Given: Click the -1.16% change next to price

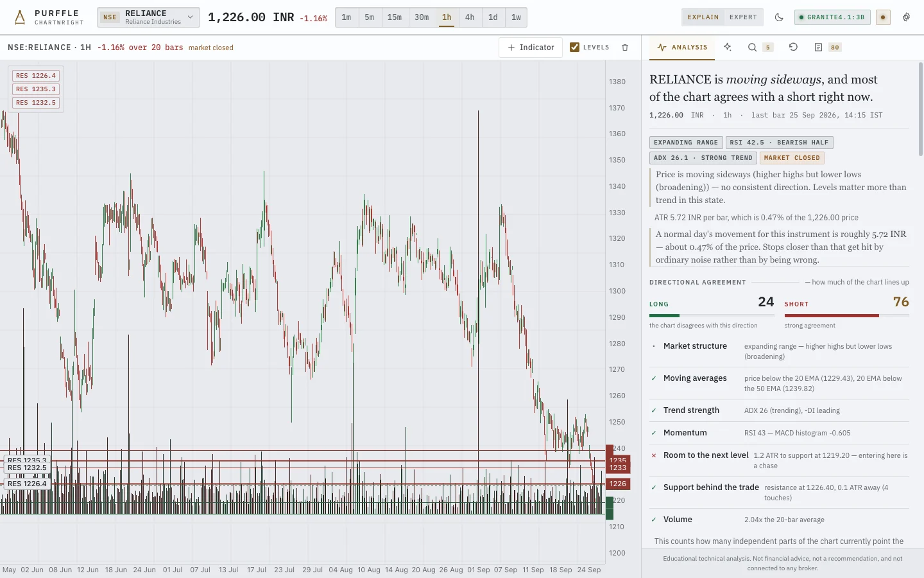Looking at the screenshot, I should pos(313,19).
